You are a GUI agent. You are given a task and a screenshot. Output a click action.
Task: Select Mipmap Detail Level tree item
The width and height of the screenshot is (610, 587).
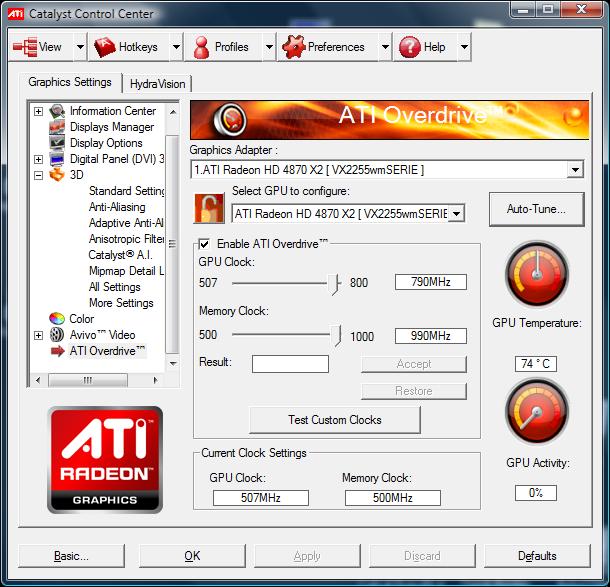coord(126,271)
